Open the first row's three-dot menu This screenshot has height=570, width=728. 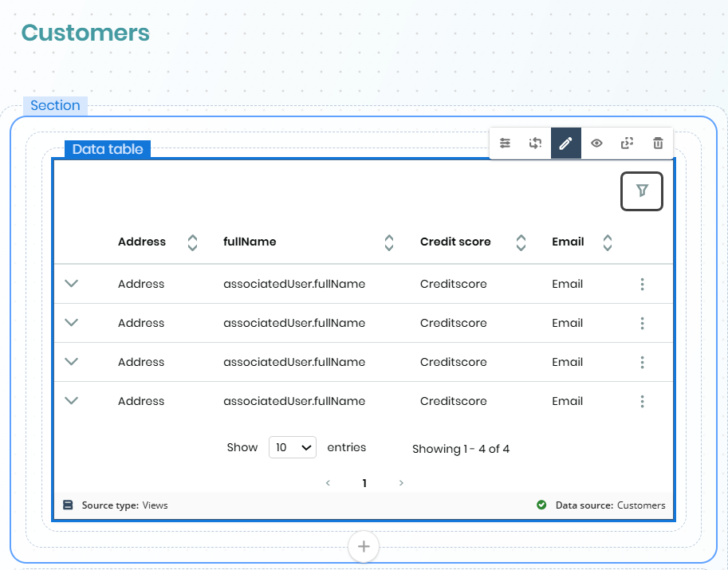click(642, 284)
